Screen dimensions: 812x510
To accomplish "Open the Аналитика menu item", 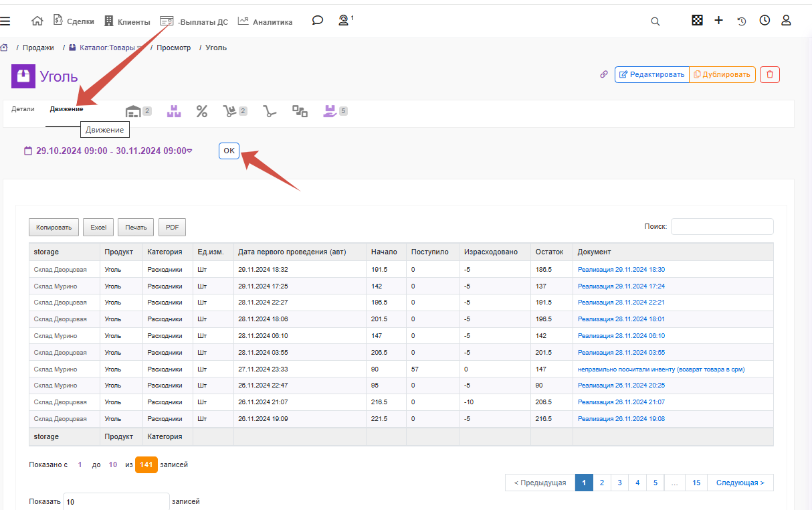I will coord(265,21).
